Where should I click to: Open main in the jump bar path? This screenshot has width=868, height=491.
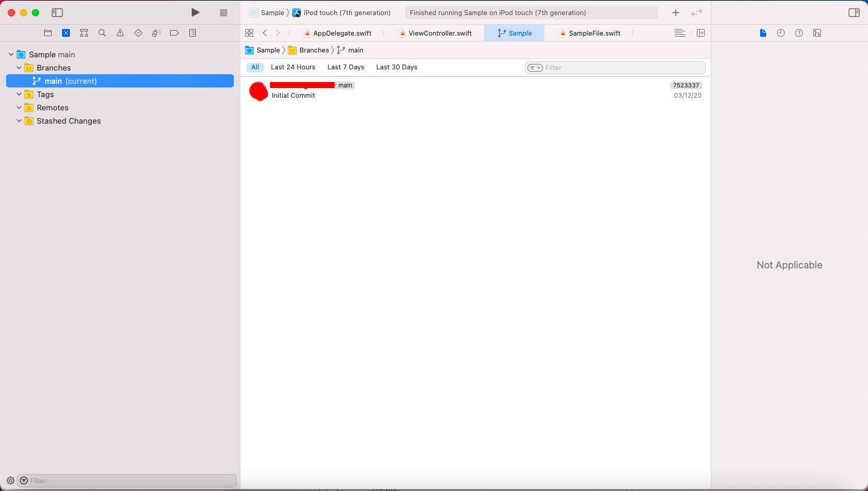coord(350,50)
